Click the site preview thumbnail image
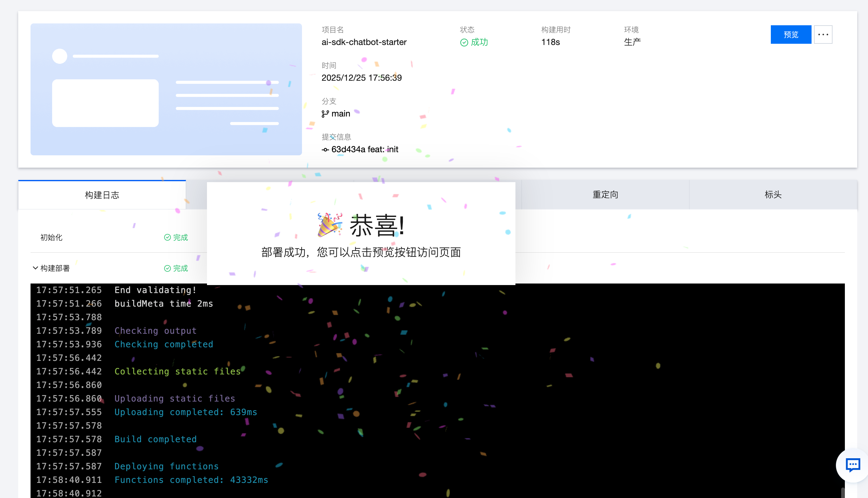868x498 pixels. point(166,89)
